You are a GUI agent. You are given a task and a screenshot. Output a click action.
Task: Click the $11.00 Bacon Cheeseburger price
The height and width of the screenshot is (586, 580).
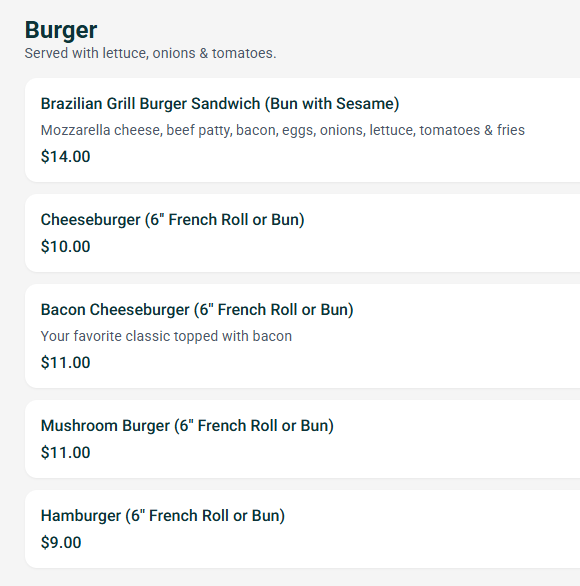(x=65, y=363)
